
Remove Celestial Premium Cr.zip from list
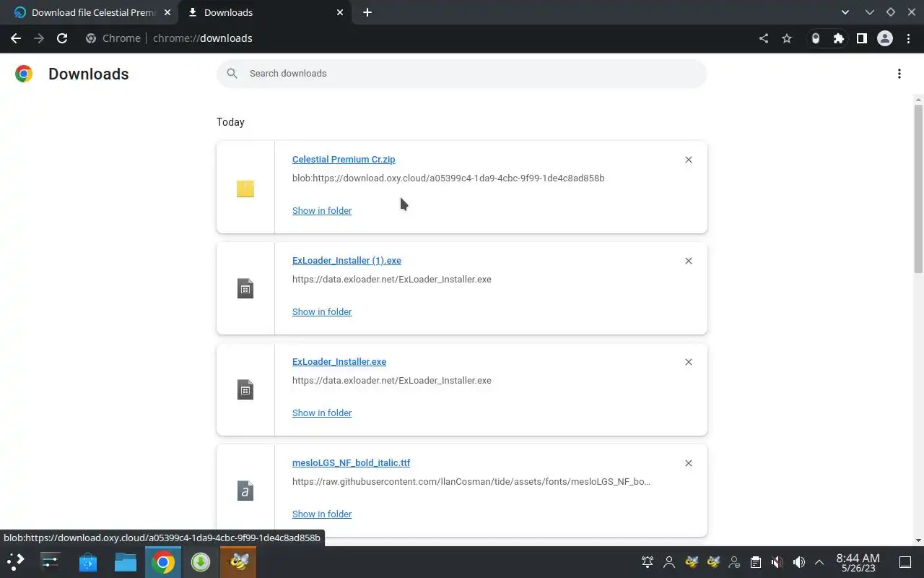click(x=689, y=160)
